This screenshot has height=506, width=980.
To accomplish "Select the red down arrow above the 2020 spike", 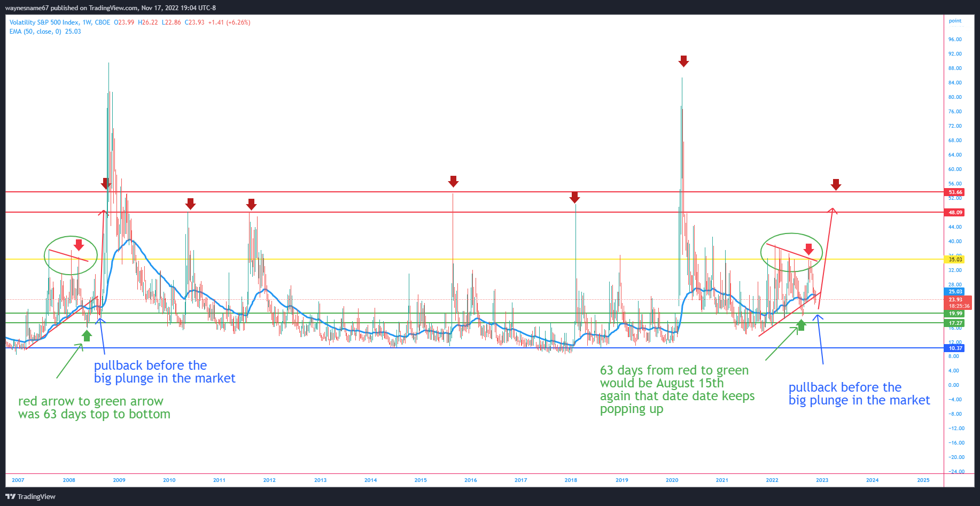I will [683, 61].
